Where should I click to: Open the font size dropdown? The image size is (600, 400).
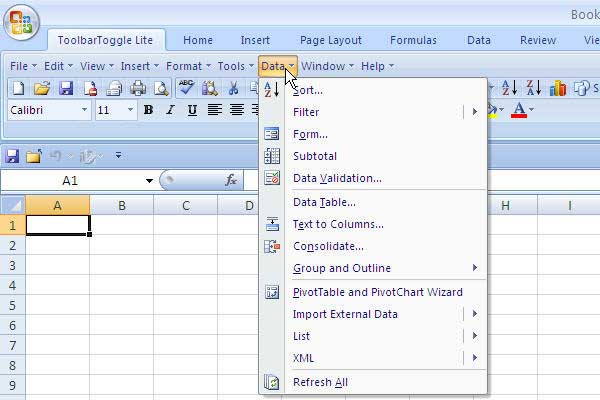tap(131, 110)
